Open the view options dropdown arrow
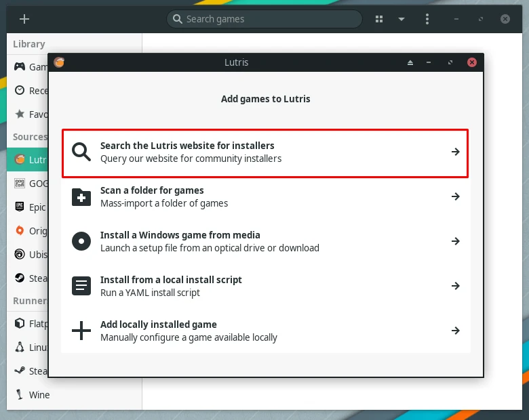Viewport: 529px width, 420px height. point(401,19)
